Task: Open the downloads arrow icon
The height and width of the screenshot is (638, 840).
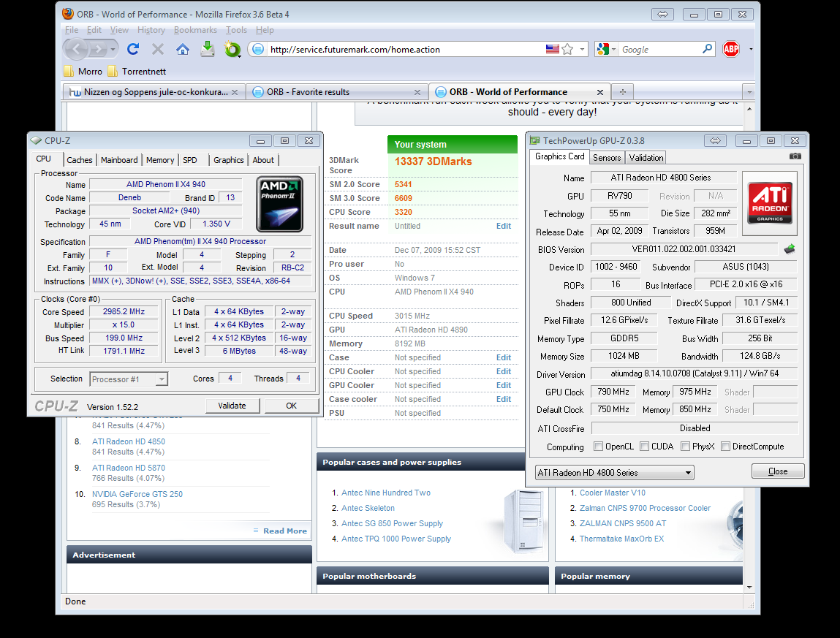Action: pos(208,49)
